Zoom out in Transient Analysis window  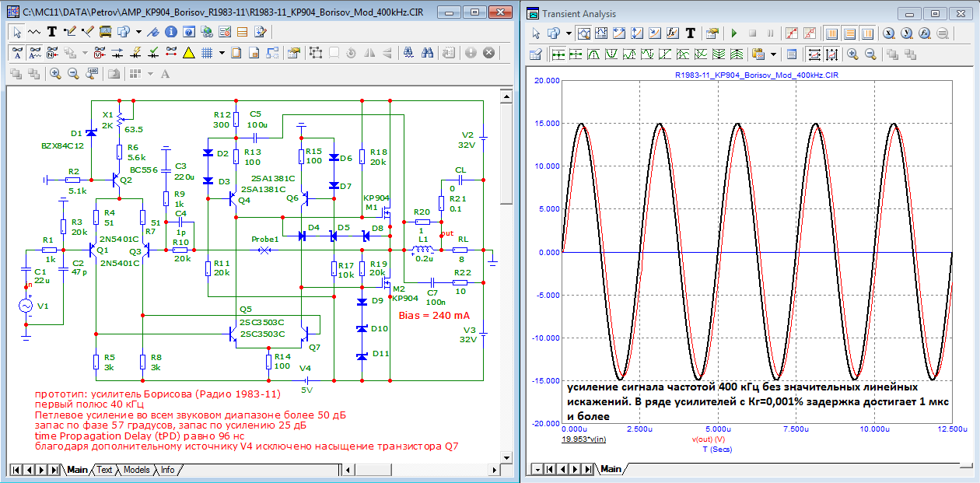[870, 54]
